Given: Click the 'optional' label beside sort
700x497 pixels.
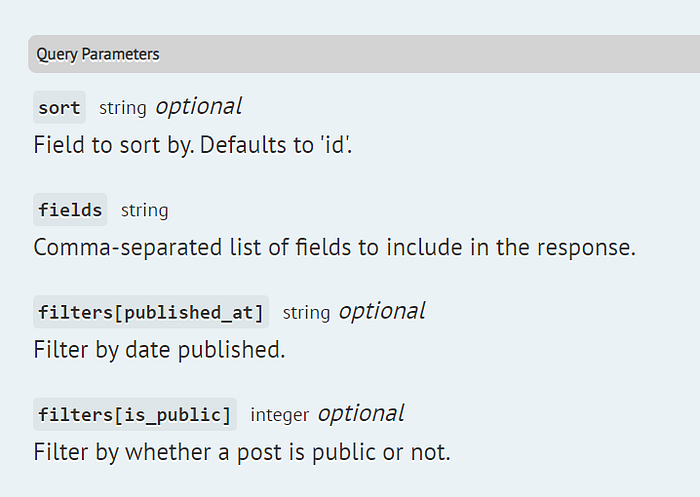Looking at the screenshot, I should pyautogui.click(x=198, y=106).
